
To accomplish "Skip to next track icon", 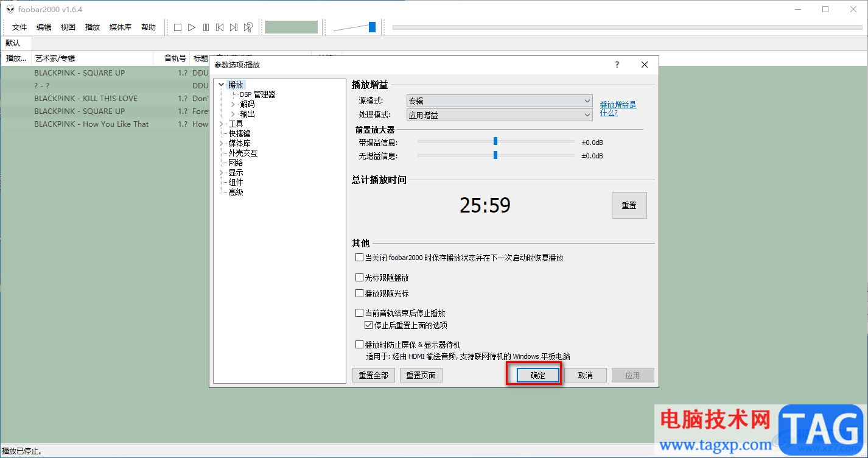I will pyautogui.click(x=234, y=27).
